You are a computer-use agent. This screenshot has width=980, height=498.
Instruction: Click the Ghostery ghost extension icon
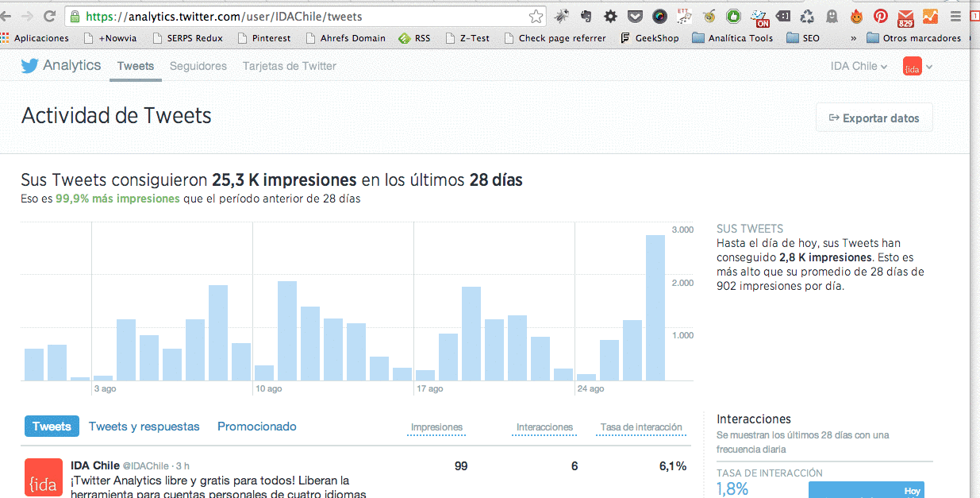[x=832, y=14]
